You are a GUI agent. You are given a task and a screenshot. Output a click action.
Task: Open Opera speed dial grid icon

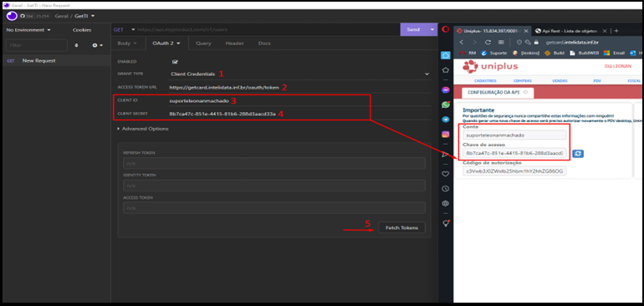pyautogui.click(x=501, y=43)
